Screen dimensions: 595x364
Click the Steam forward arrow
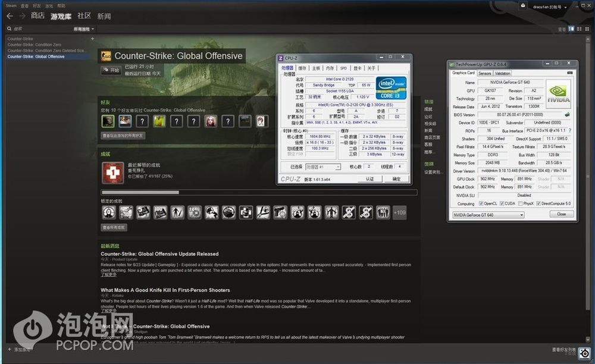coord(22,16)
